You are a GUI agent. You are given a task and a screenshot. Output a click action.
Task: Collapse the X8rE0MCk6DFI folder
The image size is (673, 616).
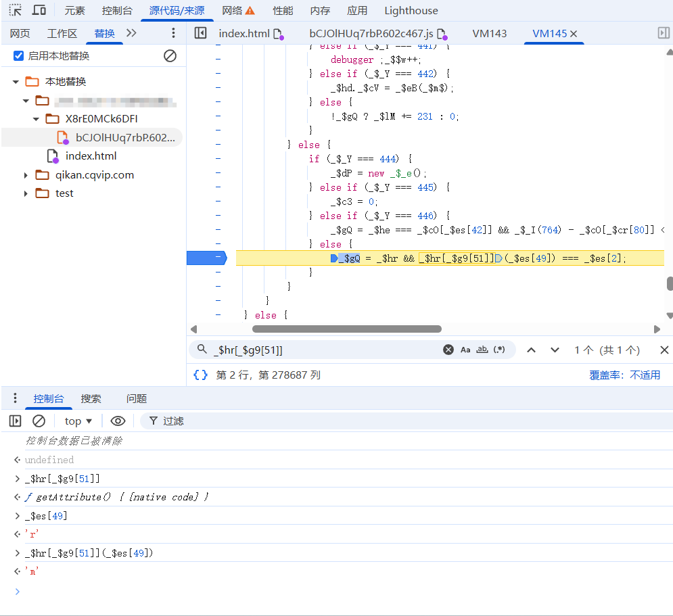(37, 119)
